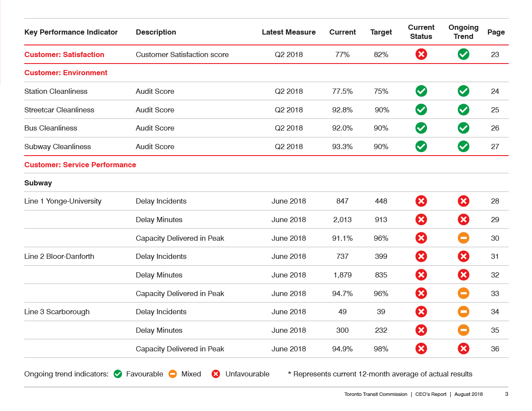
Task: Click Ongoing Trend red X for Line 2 Delay Incidents
Action: 463,256
